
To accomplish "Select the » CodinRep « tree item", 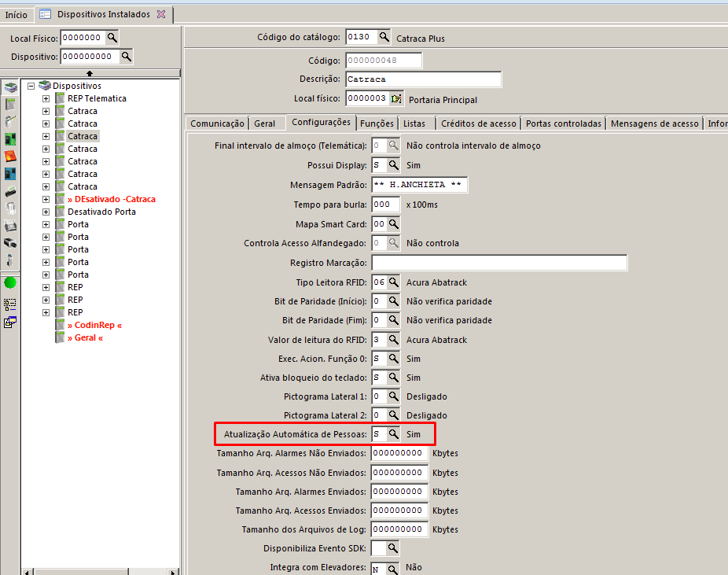I will click(x=94, y=325).
